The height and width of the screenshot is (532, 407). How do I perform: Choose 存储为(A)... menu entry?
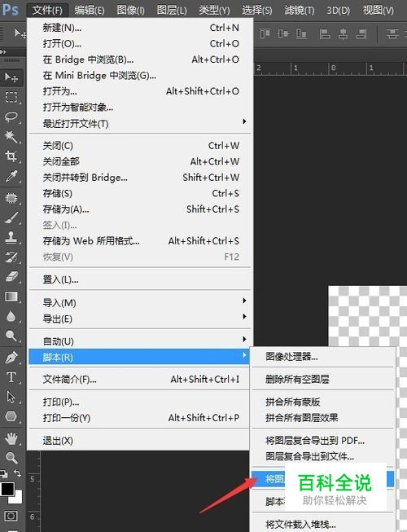[140, 209]
